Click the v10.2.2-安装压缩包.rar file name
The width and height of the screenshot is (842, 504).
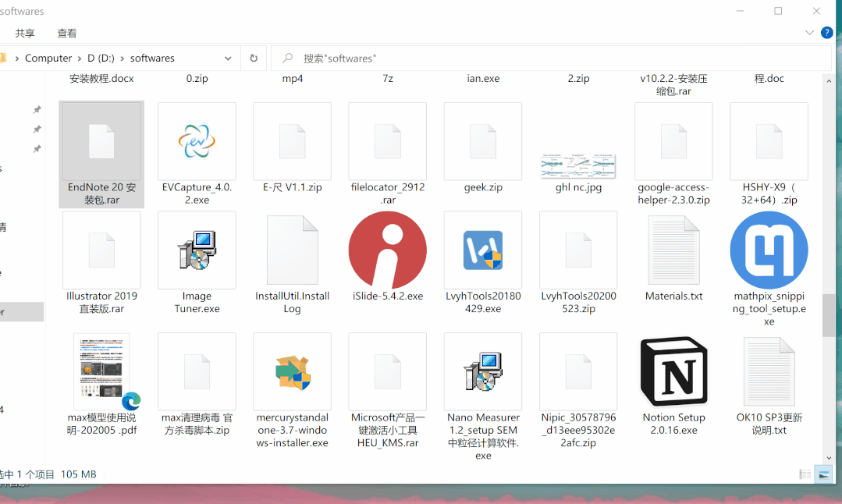coord(673,85)
